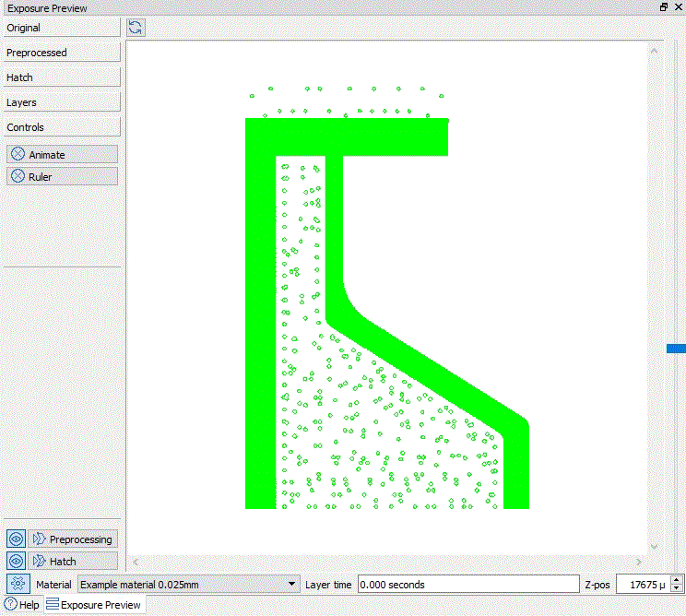Viewport: 686px width, 616px height.
Task: Run the Preprocessing button
Action: click(x=73, y=539)
